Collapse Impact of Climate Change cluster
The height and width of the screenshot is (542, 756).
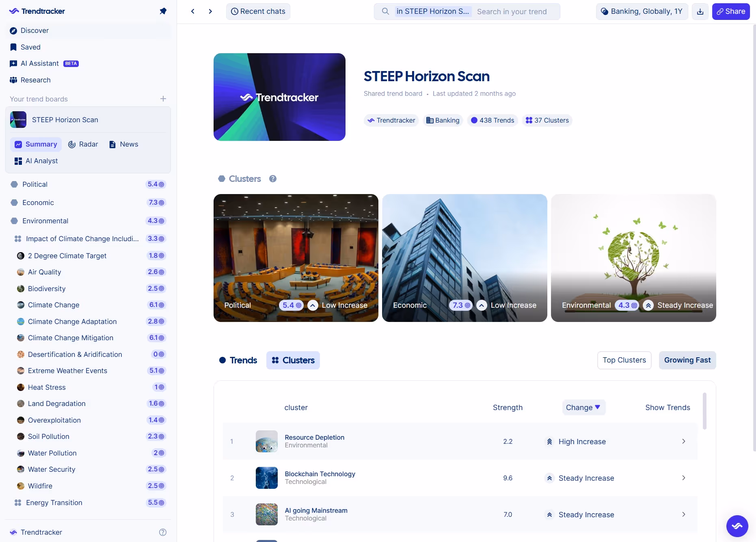tap(88, 239)
